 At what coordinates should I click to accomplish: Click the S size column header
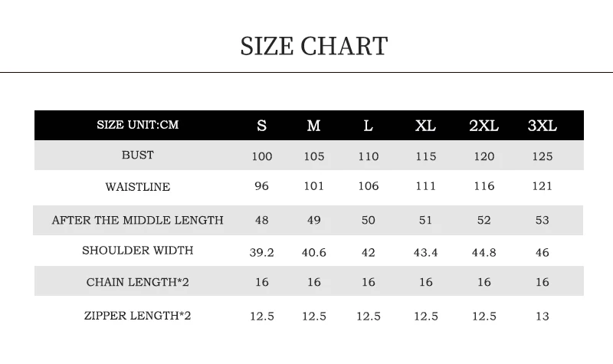point(261,126)
